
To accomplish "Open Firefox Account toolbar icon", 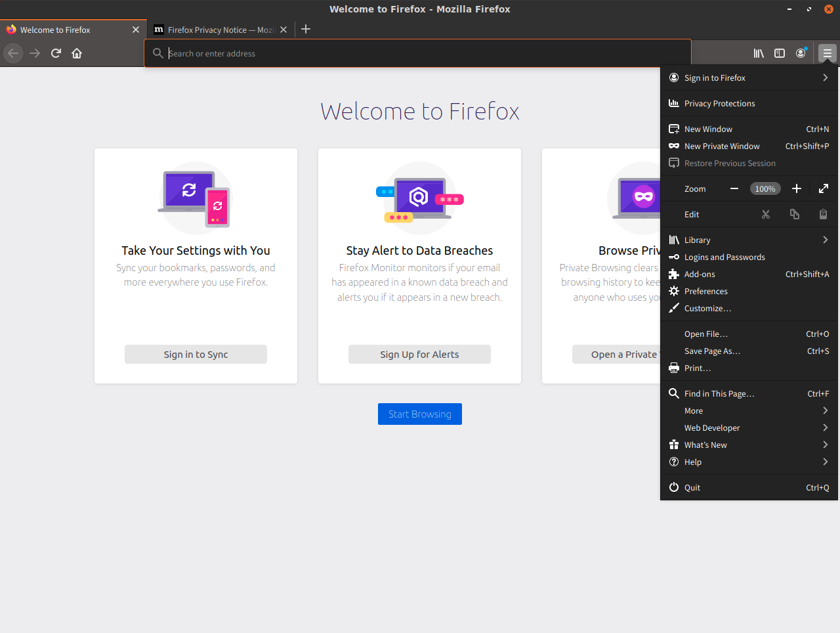I will [801, 53].
